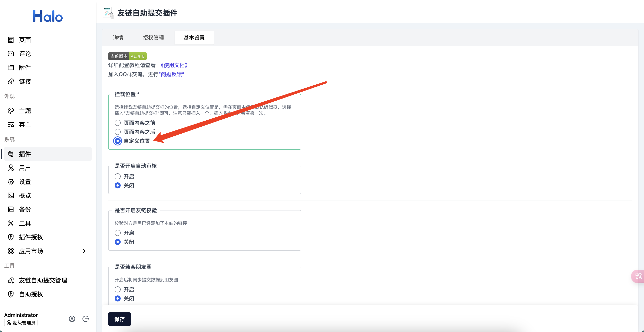Viewport: 644px width, 332px height.
Task: Click the plugin logo beside 友链自助提交插件 title
Action: pyautogui.click(x=108, y=13)
